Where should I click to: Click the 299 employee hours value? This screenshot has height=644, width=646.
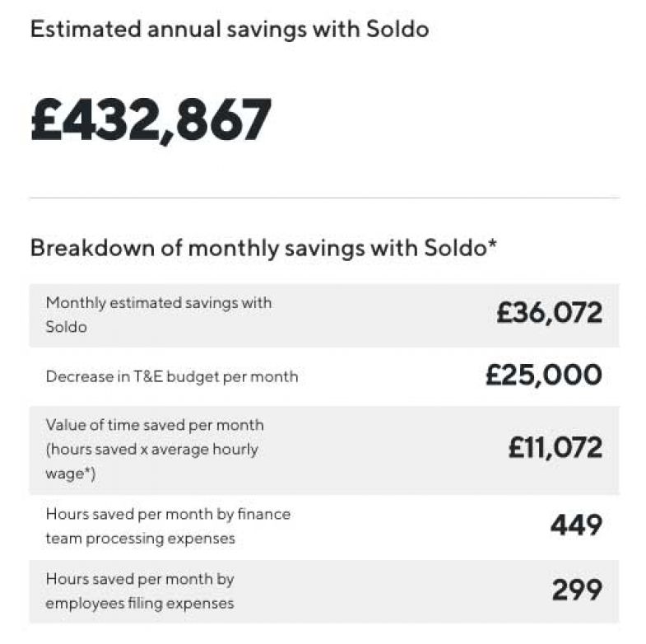coord(576,590)
